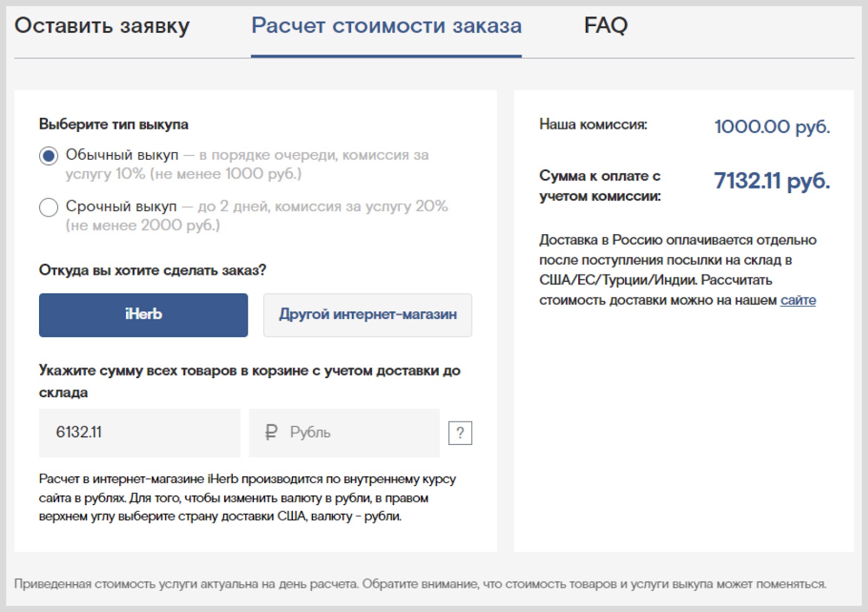Click 'Сумма к оплате с учетом комиссии:' label

click(600, 186)
